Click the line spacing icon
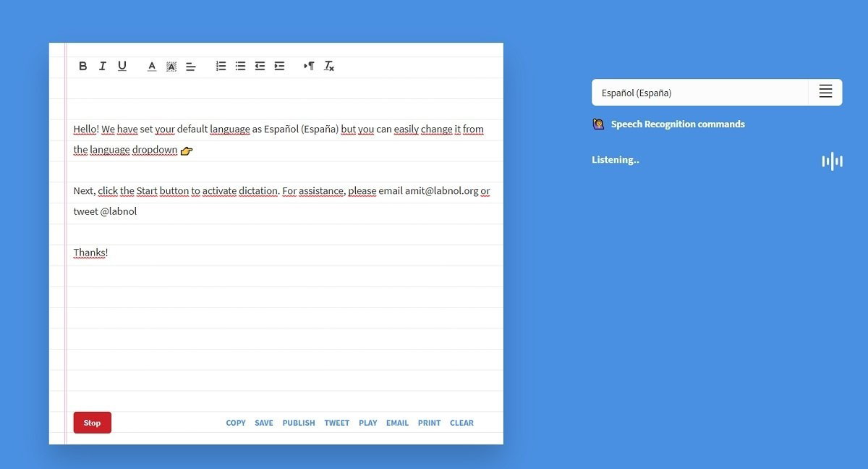868x469 pixels. point(190,66)
